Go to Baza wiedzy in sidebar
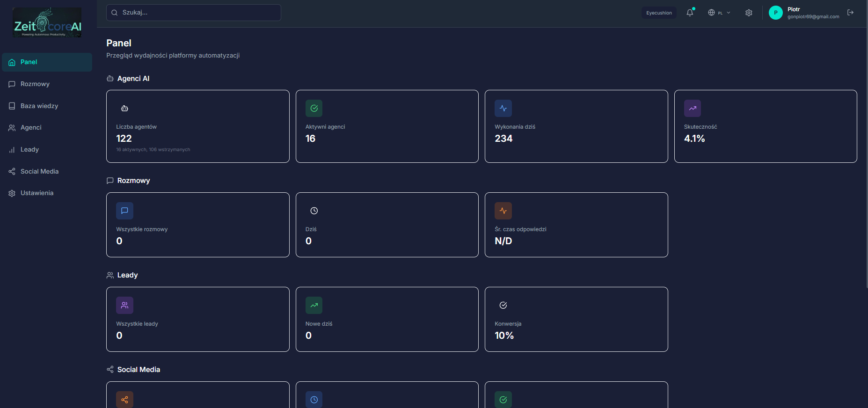This screenshot has width=868, height=408. (47, 106)
